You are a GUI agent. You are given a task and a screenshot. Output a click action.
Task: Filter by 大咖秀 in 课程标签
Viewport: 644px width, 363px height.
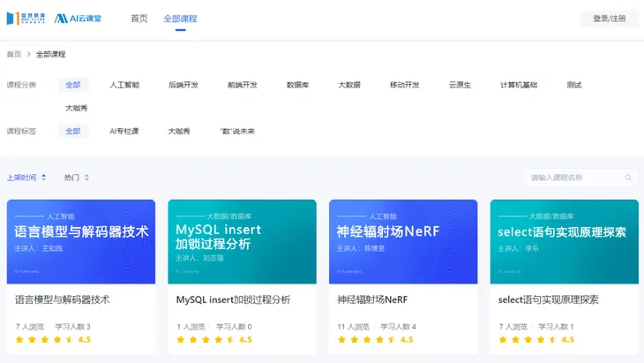coord(179,131)
